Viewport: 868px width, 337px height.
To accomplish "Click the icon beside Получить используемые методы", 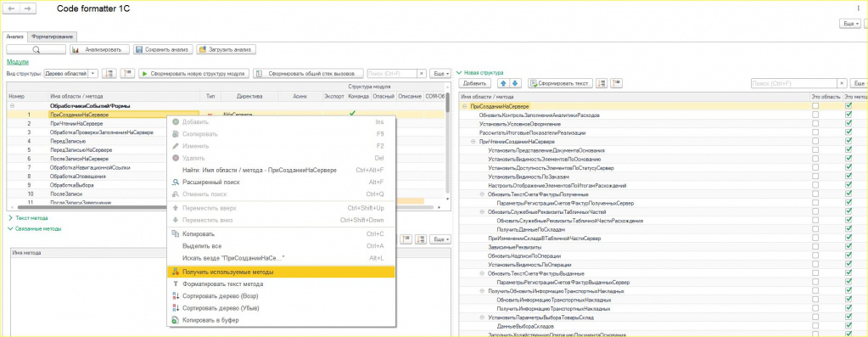I will click(176, 272).
